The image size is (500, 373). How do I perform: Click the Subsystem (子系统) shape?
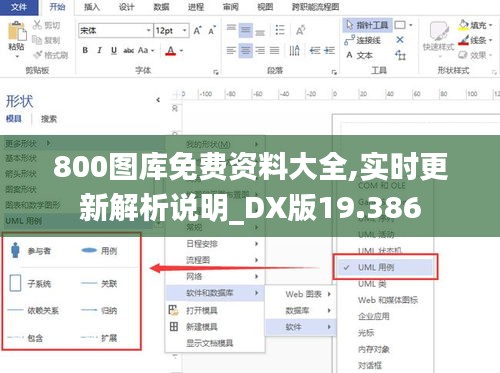tap(30, 284)
